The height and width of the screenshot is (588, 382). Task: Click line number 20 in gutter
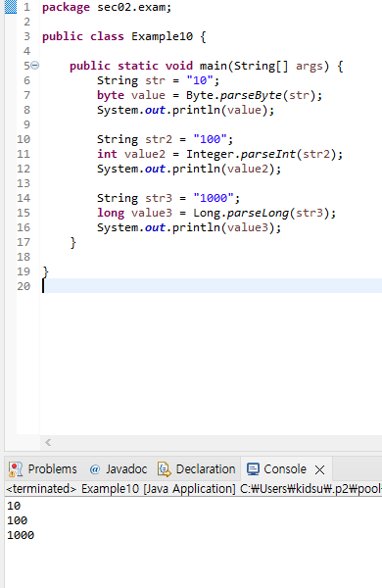24,286
